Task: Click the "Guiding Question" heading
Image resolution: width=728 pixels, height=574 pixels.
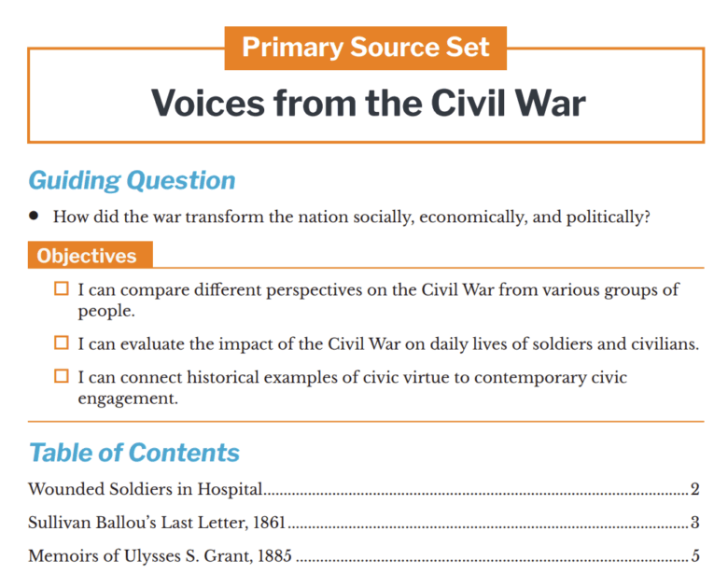Action: (132, 179)
